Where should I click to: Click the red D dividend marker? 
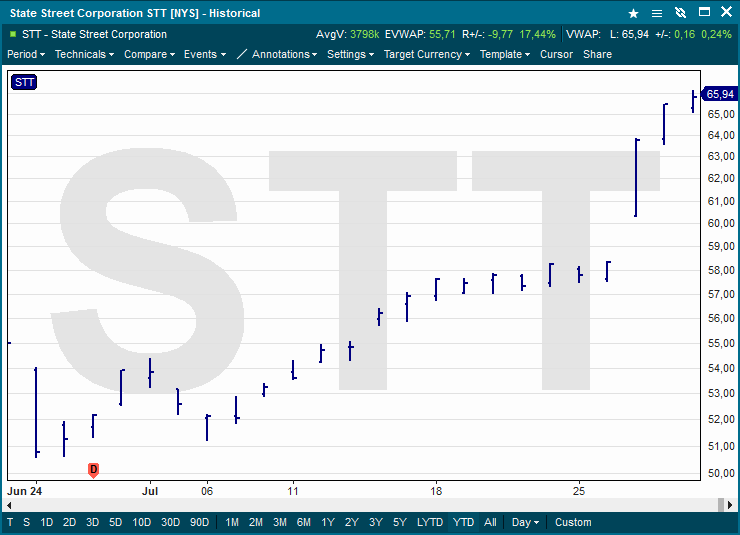93,470
